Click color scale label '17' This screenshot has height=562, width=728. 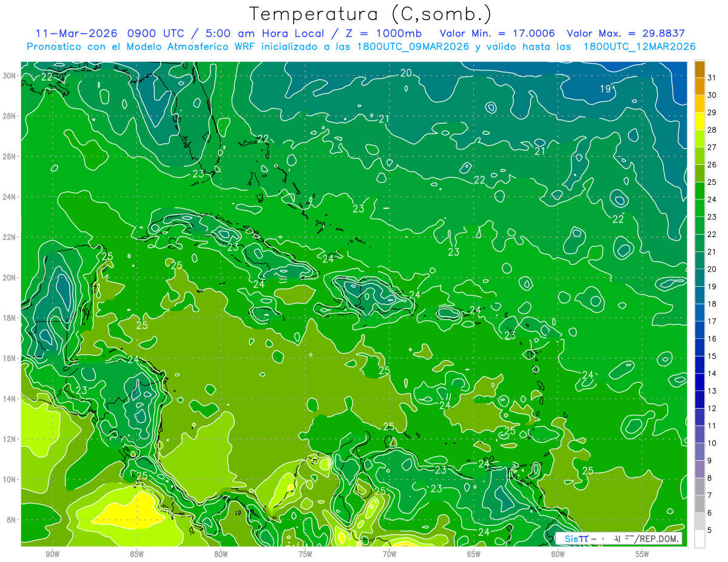(712, 321)
